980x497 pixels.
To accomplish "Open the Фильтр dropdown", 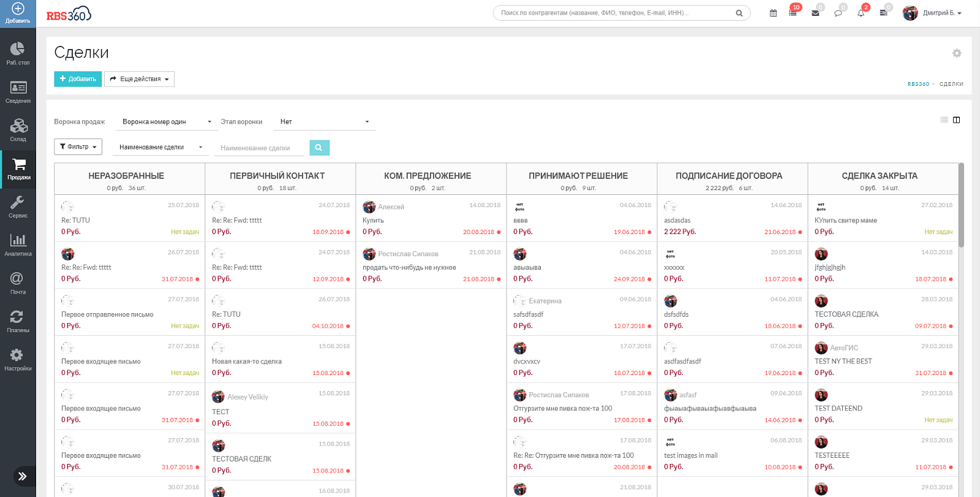I will point(78,147).
